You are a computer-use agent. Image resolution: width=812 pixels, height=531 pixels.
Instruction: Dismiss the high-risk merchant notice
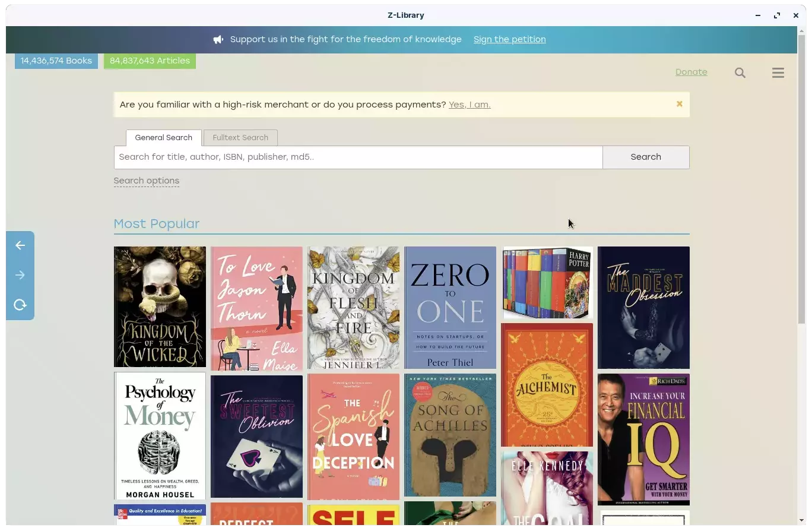click(x=679, y=103)
